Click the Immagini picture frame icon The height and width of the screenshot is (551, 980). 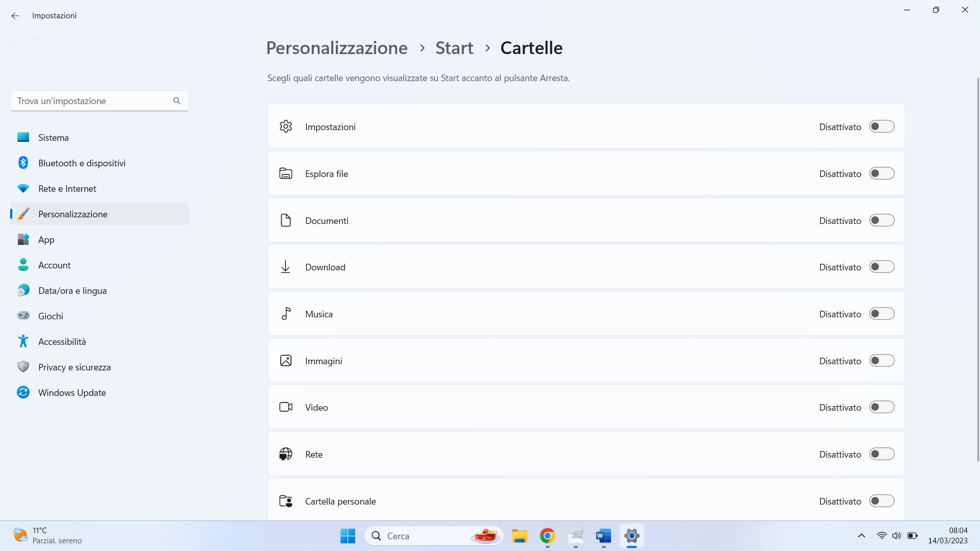pyautogui.click(x=285, y=360)
